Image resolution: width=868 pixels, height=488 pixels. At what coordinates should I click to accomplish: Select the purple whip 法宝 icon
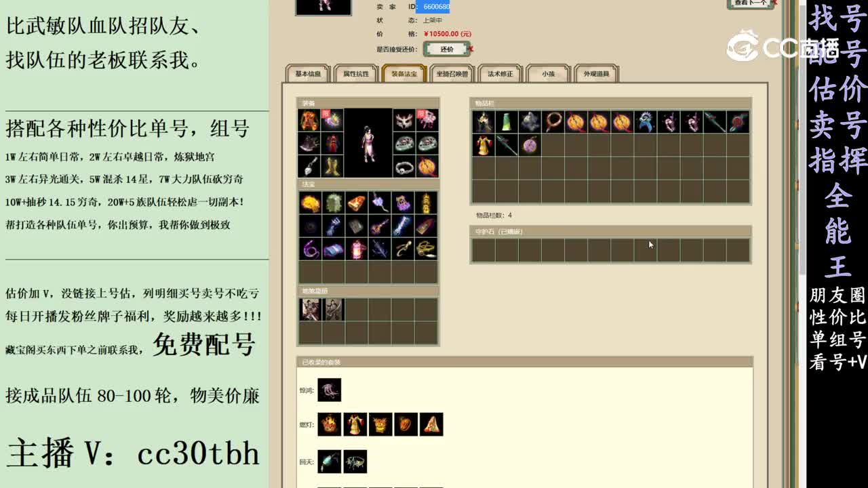[311, 248]
